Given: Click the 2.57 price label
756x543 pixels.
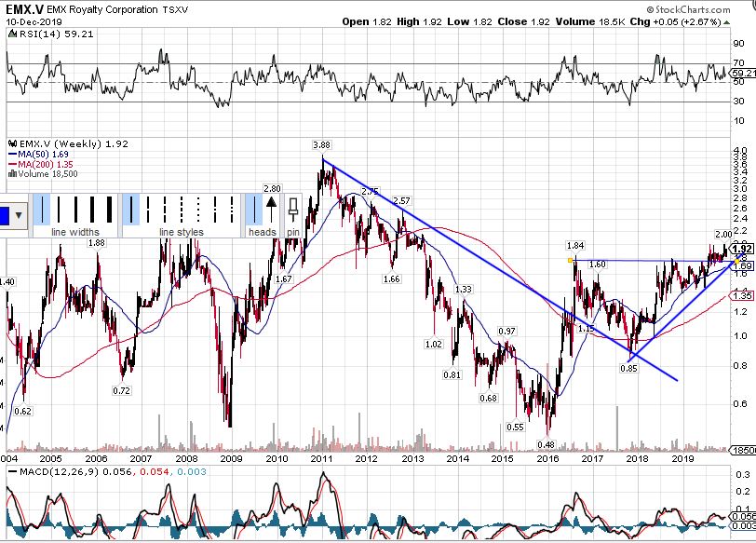Looking at the screenshot, I should click(401, 201).
